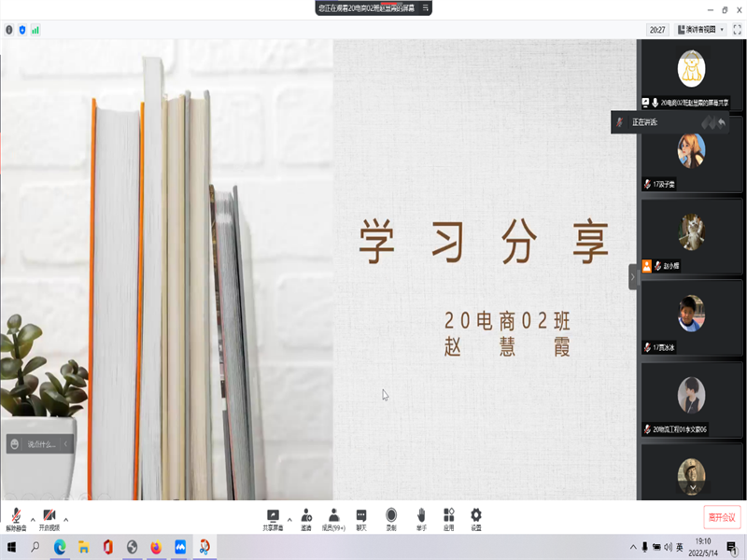Open the 演讲者视图 view layout dropdown
Image resolution: width=747 pixels, height=560 pixels.
click(x=701, y=30)
